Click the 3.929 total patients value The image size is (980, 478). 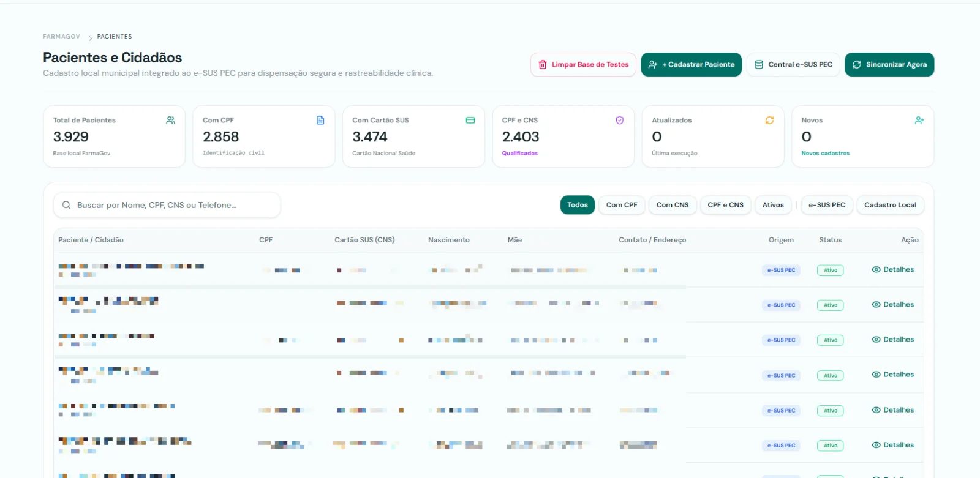tap(70, 136)
